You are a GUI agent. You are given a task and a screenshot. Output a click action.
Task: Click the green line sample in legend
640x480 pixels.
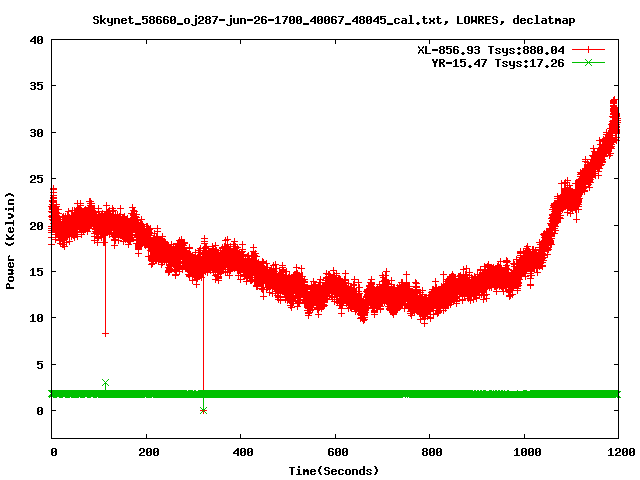588,62
